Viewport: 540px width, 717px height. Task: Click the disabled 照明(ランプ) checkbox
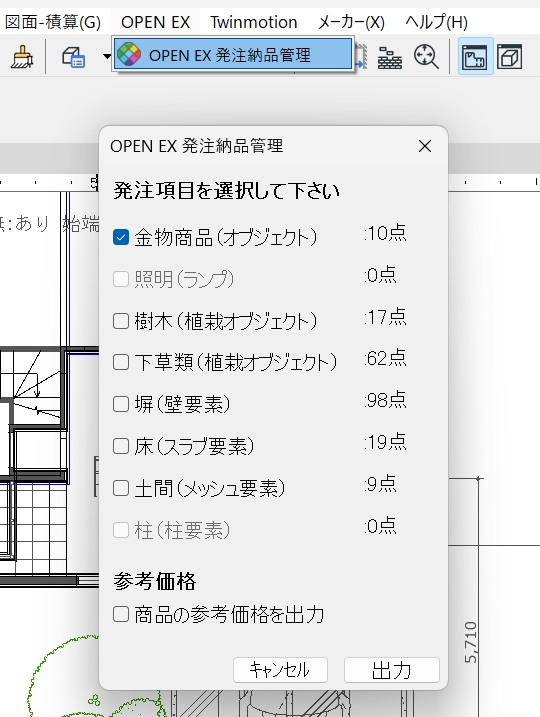coord(121,279)
